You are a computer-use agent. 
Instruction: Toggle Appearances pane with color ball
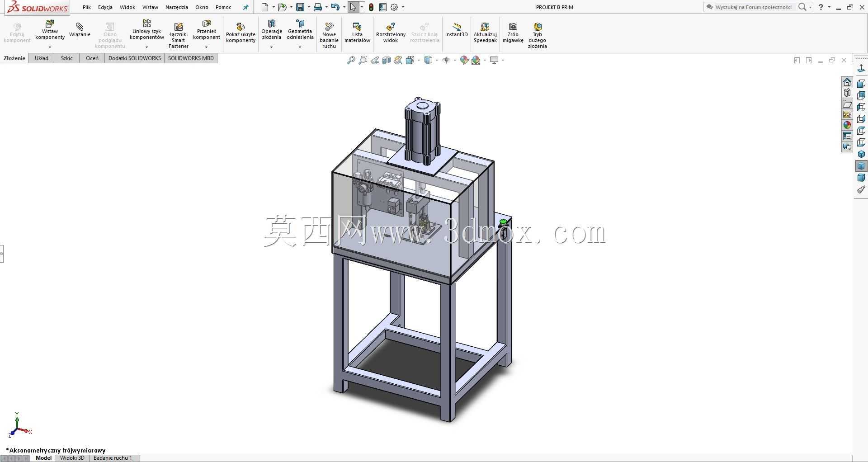click(847, 125)
